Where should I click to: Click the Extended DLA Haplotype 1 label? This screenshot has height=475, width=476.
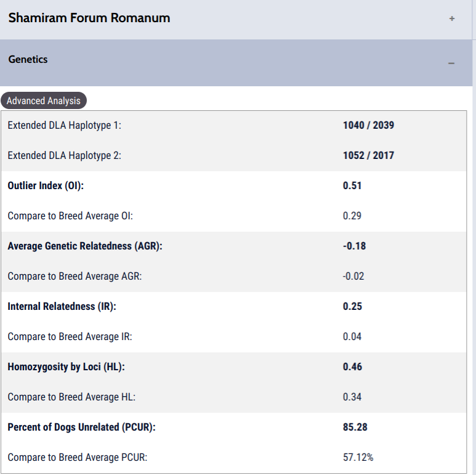click(65, 126)
